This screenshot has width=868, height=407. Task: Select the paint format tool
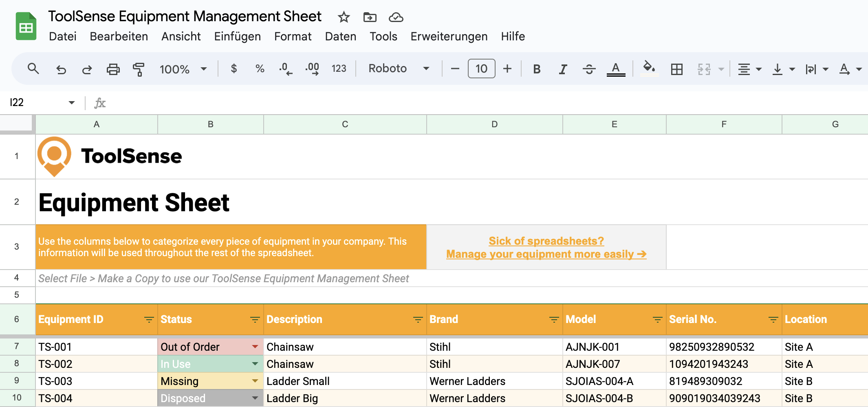tap(138, 69)
